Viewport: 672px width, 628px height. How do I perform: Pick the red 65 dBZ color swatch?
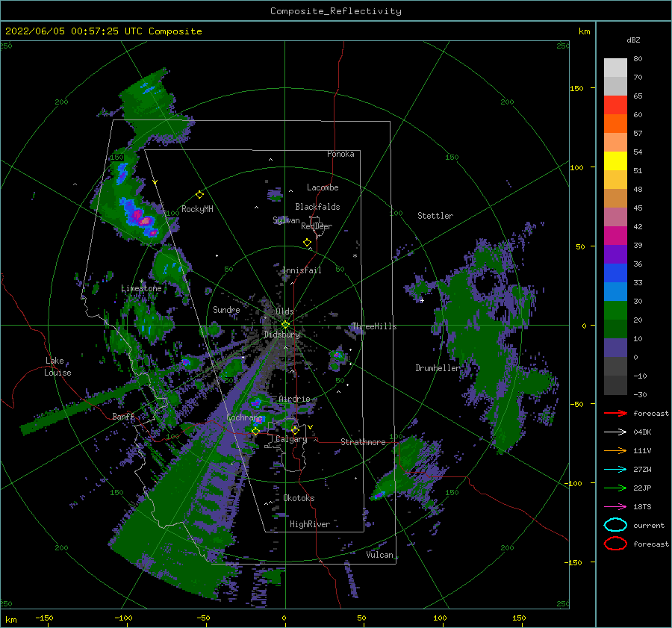615,105
